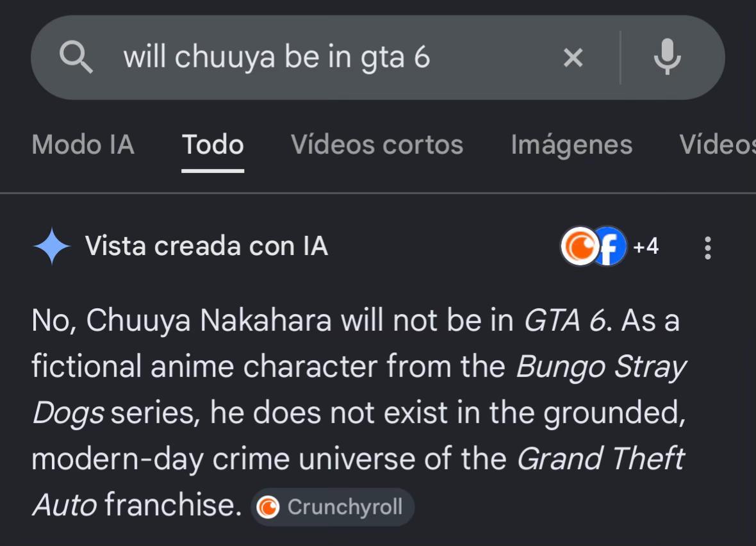The height and width of the screenshot is (546, 756).
Task: Tap the Vista creada con IA heading
Action: coord(206,246)
